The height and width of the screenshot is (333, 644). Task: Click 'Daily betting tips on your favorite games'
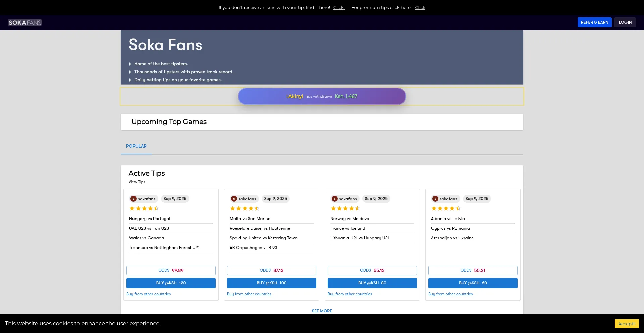tap(178, 80)
